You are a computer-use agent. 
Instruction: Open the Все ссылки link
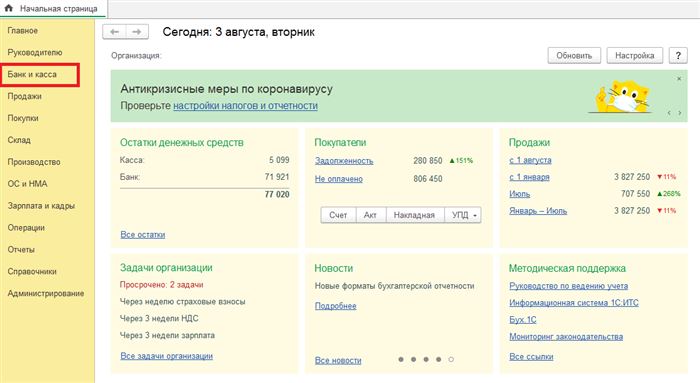(531, 357)
